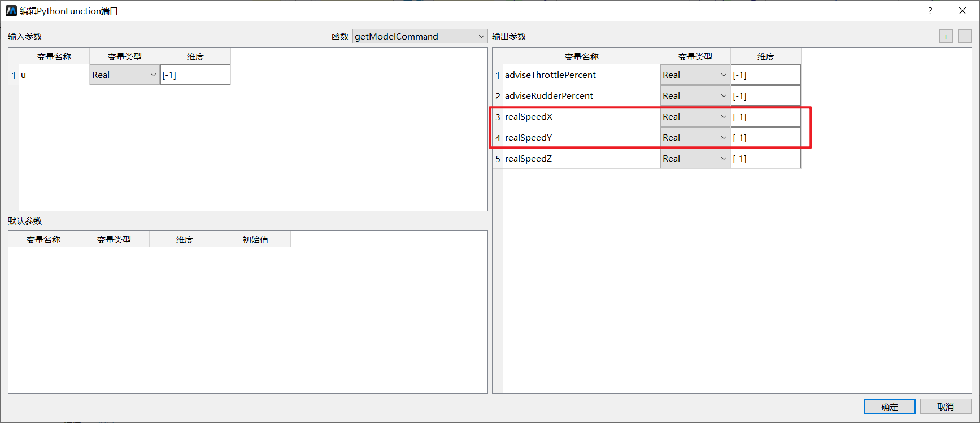
Task: Click dimension field of adviseRudderPercent
Action: [766, 95]
